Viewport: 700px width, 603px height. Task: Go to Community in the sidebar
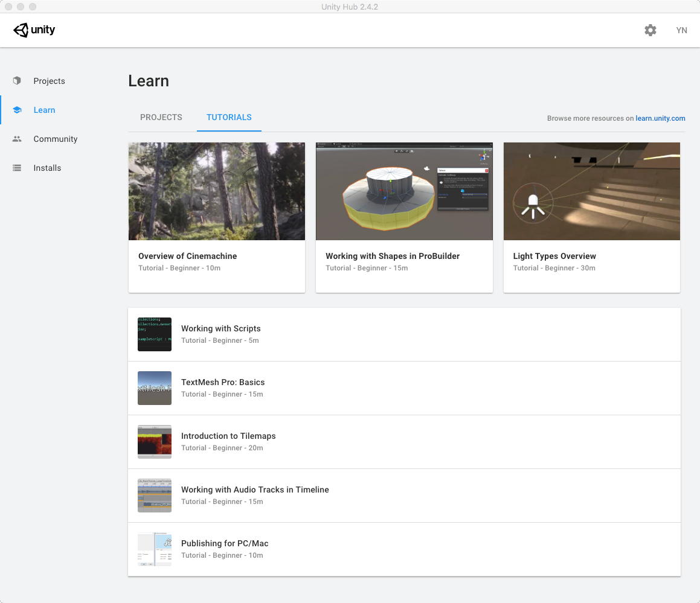tap(56, 139)
